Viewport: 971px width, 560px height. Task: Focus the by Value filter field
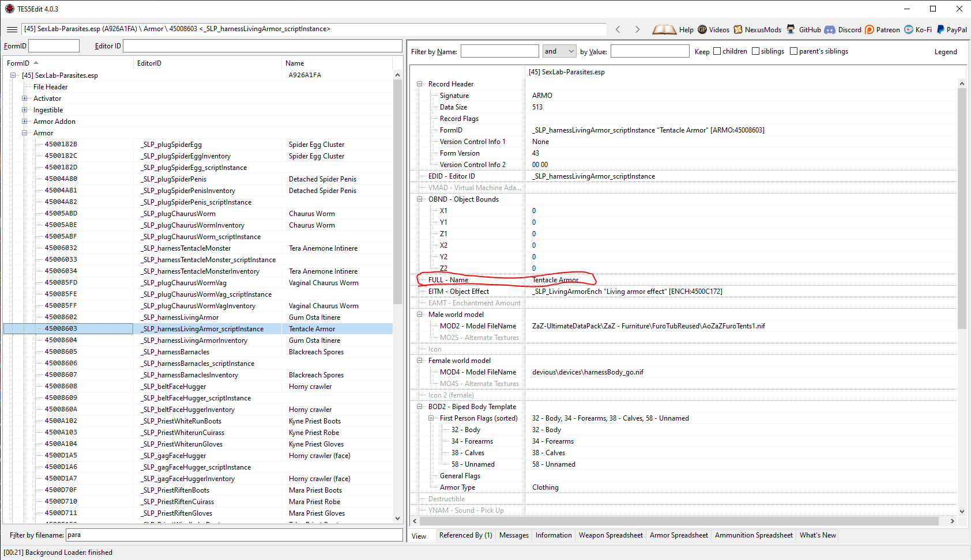pos(650,51)
